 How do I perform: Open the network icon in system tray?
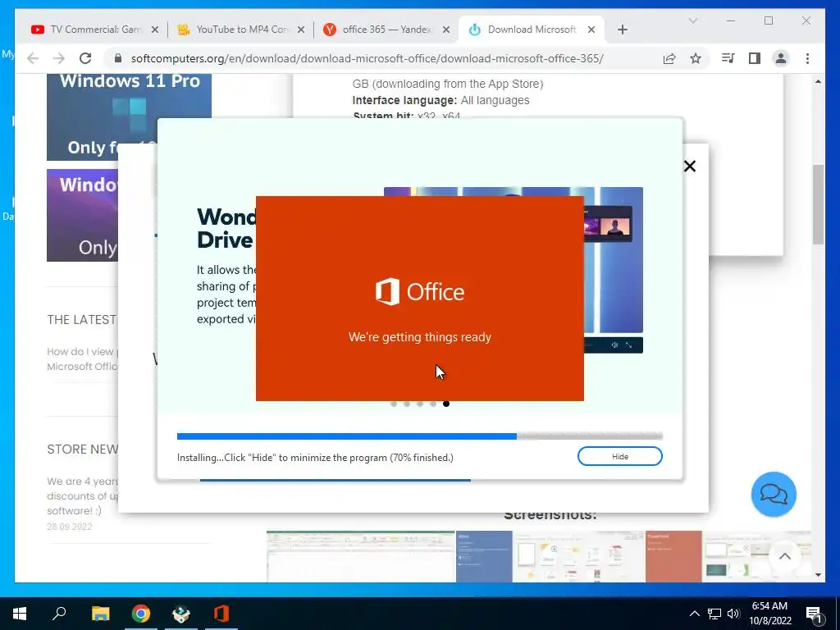[x=714, y=614]
